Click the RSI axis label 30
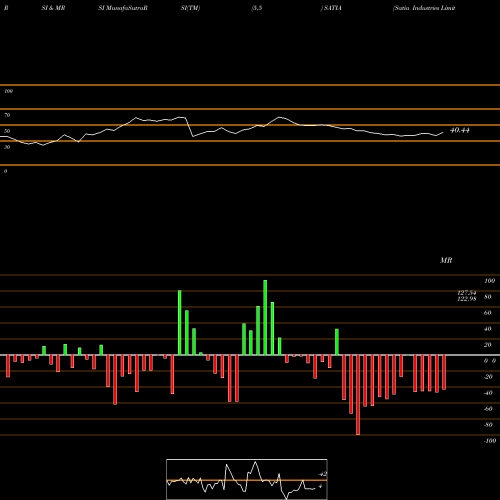This screenshot has height=500, width=500. (7, 147)
